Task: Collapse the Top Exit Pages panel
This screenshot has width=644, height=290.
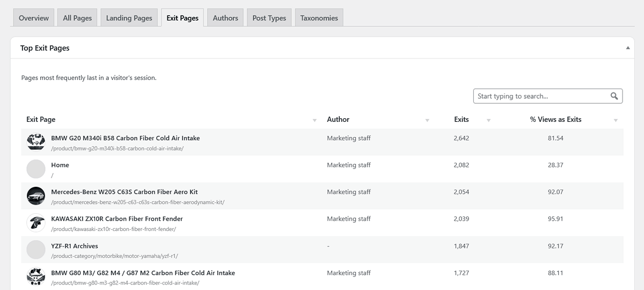Action: pyautogui.click(x=628, y=48)
